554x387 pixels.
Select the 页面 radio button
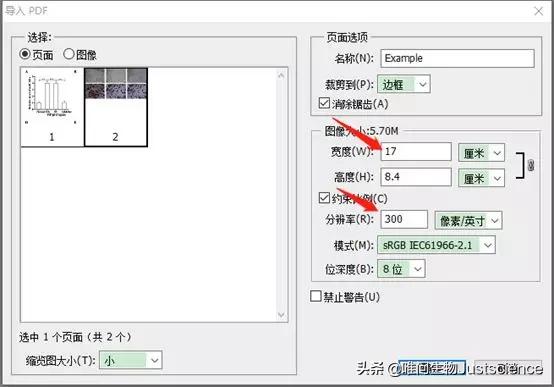(25, 54)
